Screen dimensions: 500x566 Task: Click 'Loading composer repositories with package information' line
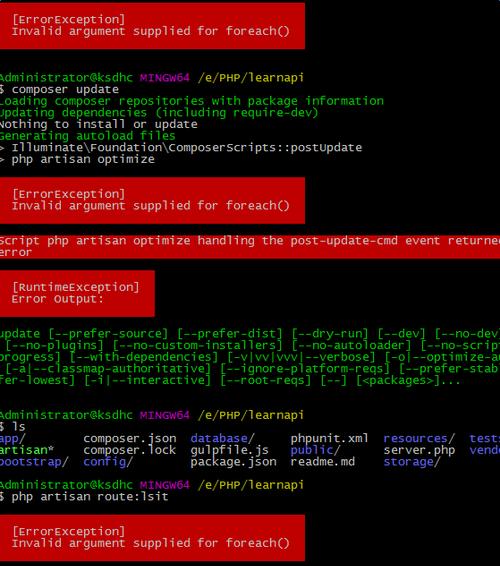click(x=192, y=101)
